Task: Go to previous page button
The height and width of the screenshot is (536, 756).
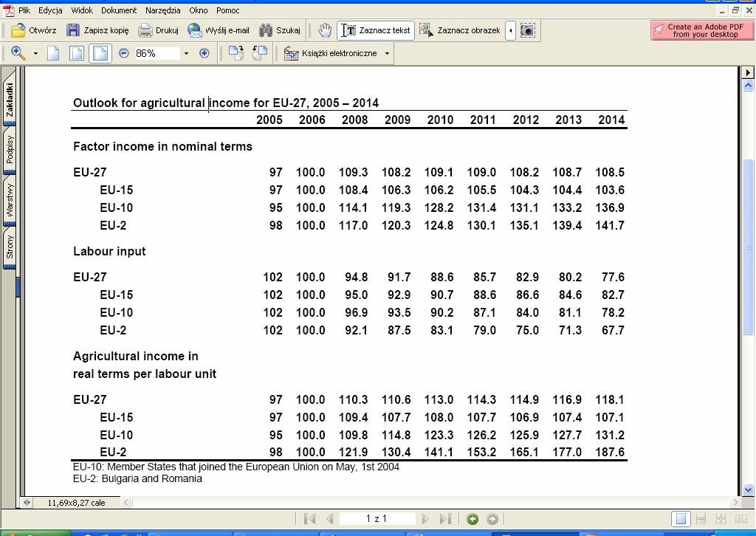Action: [330, 518]
